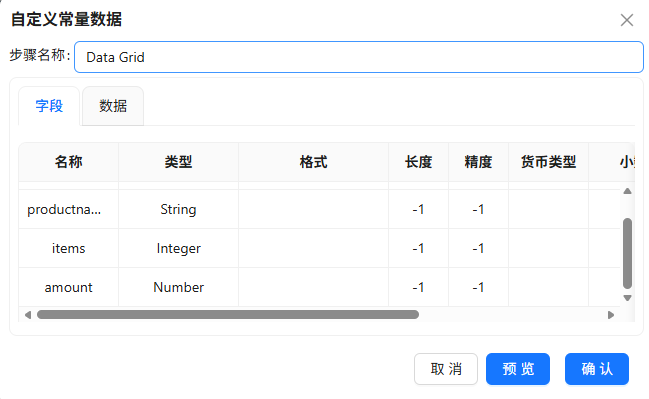Click the Number type cell for amount
The image size is (649, 399).
tap(178, 287)
